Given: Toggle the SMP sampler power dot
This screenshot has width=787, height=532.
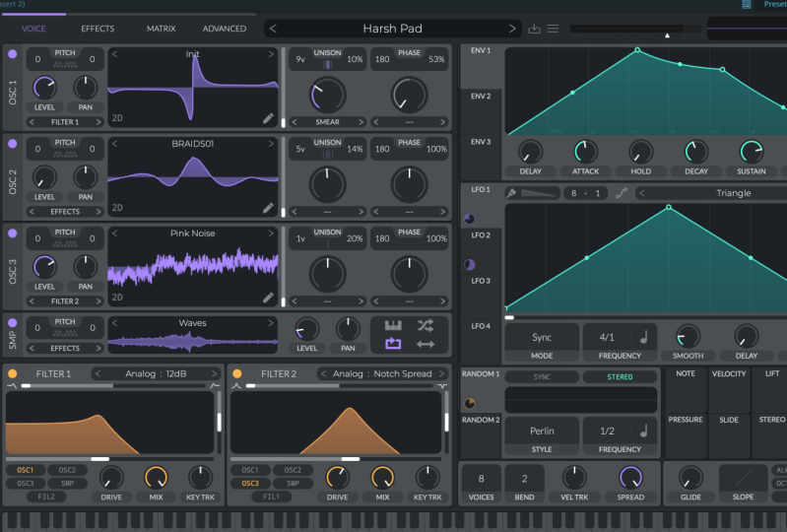Looking at the screenshot, I should tap(13, 323).
